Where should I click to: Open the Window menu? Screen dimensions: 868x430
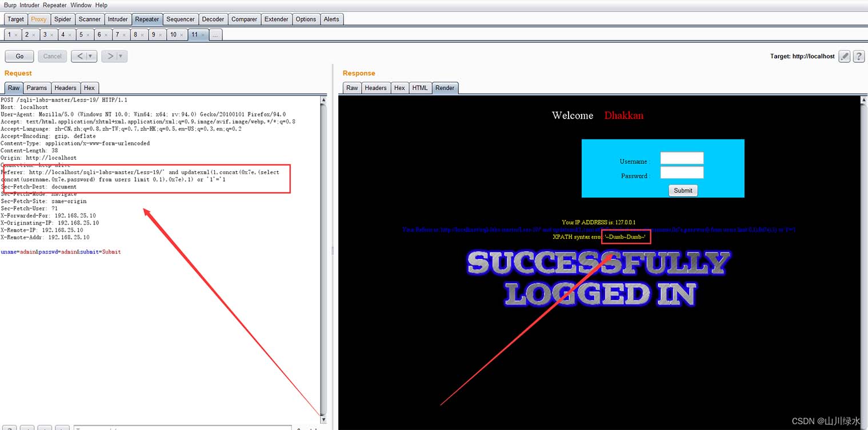tap(81, 5)
